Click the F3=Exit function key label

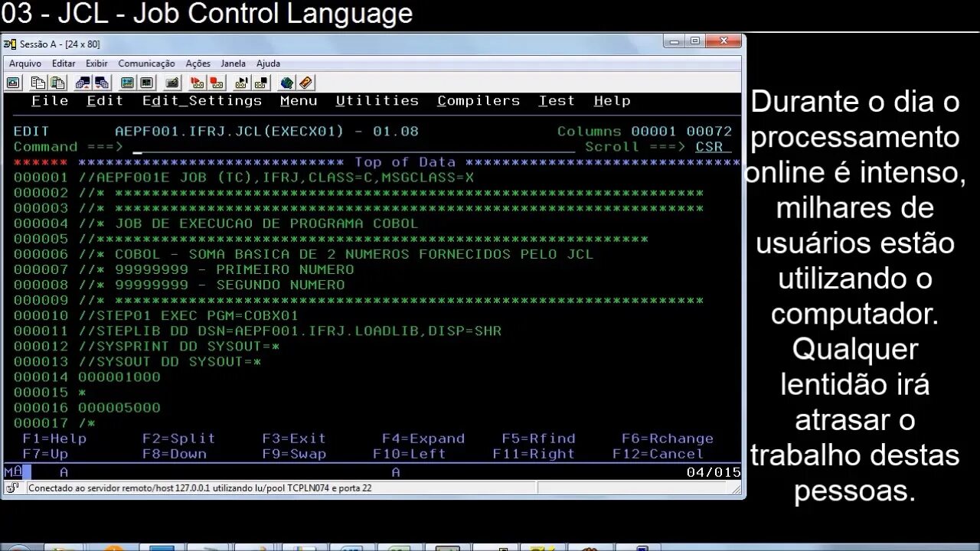(294, 439)
